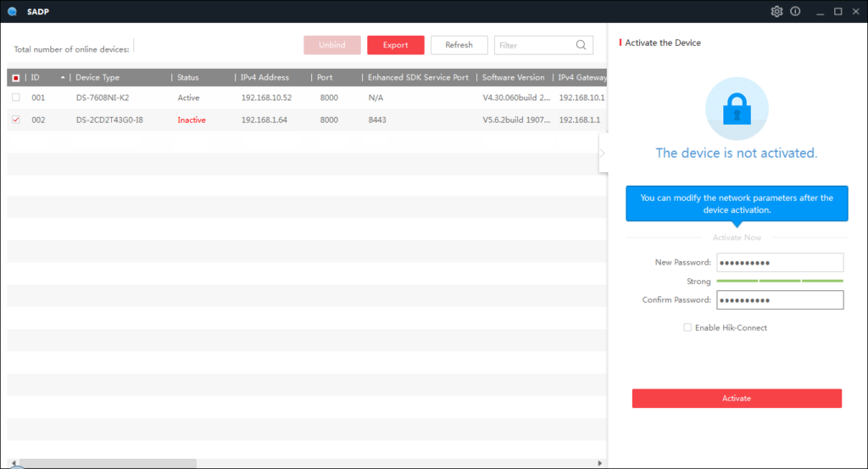Enable Hik-Connect checkbox
This screenshot has height=469, width=868.
coord(687,327)
